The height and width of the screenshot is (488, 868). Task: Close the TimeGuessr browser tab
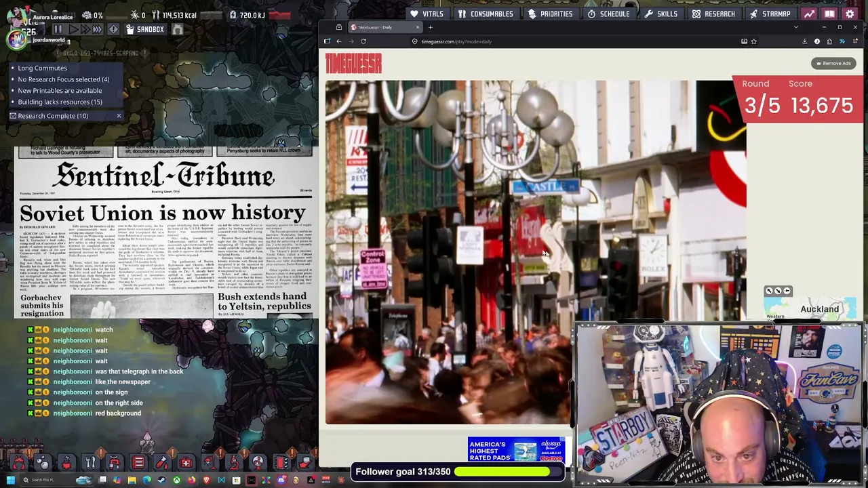[418, 27]
